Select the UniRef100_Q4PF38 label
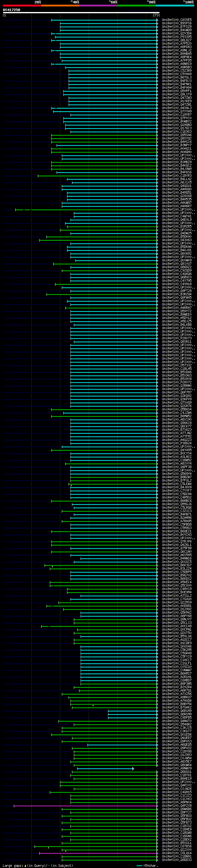This screenshot has height=868, width=197. pos(177,467)
